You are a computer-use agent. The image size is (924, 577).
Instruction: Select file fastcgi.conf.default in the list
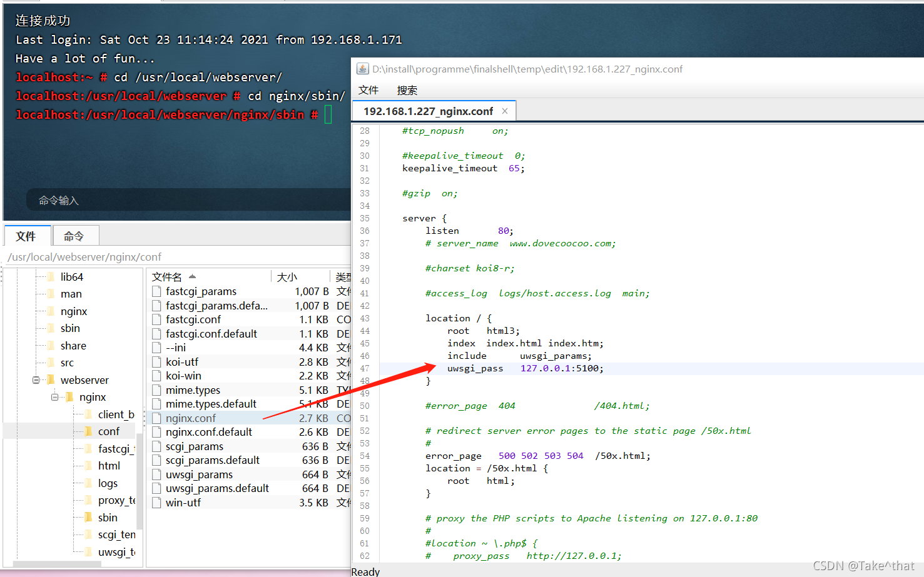[211, 334]
